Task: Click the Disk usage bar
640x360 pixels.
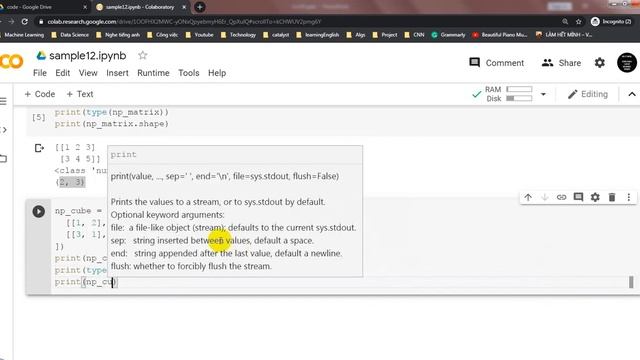Action: point(519,98)
